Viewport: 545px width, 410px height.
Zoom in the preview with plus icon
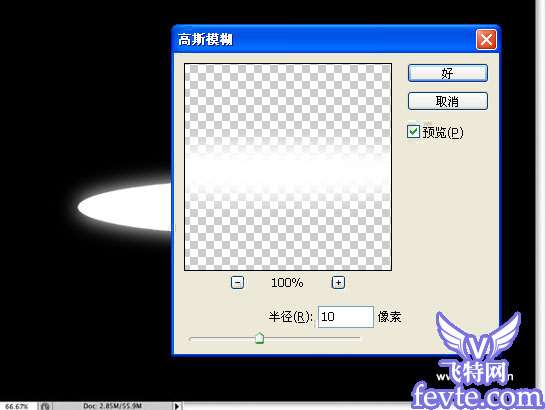click(x=338, y=282)
